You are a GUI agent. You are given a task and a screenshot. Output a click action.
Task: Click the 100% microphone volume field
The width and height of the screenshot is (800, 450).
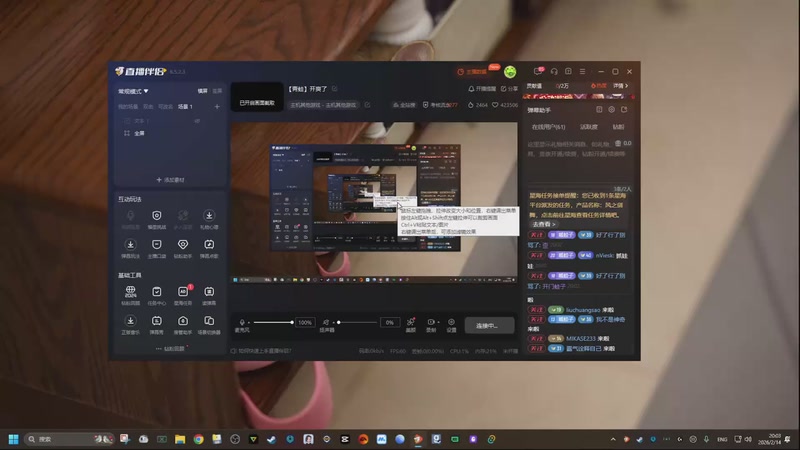pyautogui.click(x=305, y=322)
